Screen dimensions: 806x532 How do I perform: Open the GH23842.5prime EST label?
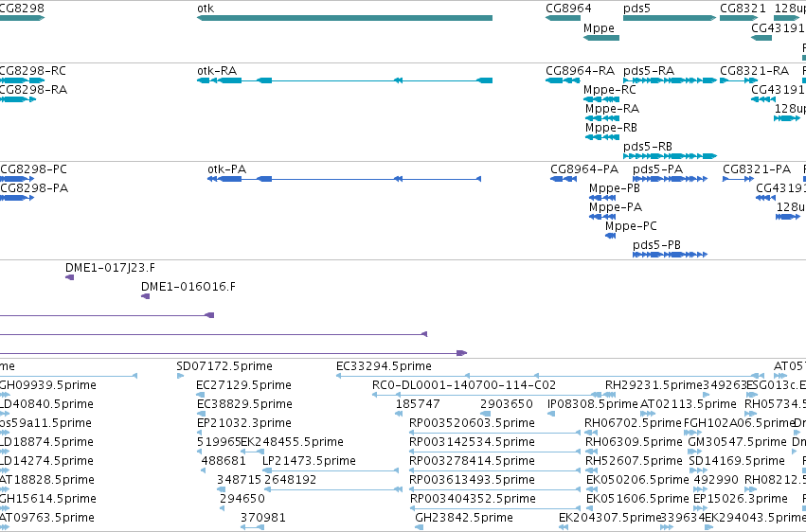[x=464, y=519]
